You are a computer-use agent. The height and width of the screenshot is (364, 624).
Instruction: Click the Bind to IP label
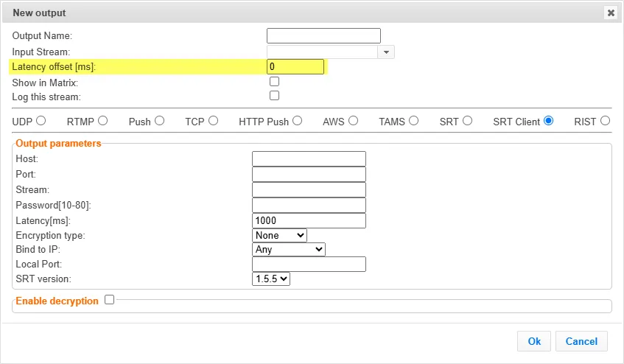tap(38, 250)
